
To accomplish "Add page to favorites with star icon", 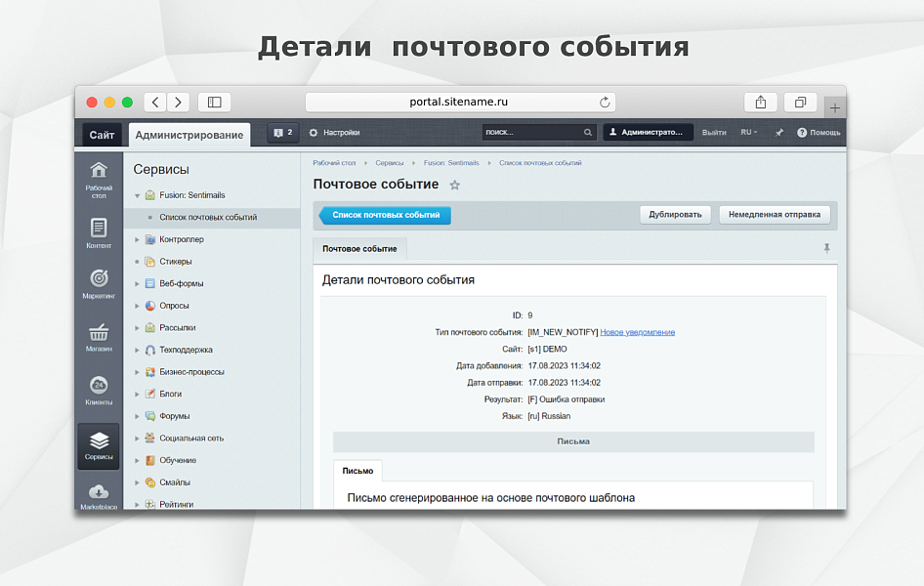I will 454,185.
